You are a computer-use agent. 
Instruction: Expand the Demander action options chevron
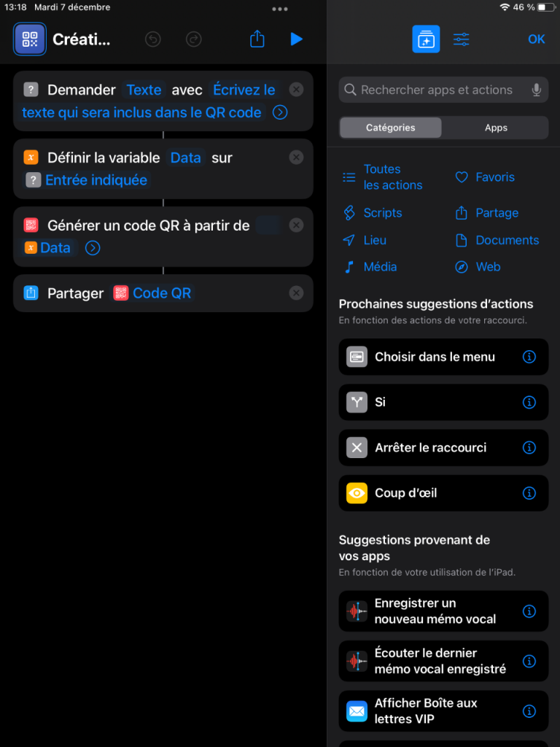tap(280, 113)
